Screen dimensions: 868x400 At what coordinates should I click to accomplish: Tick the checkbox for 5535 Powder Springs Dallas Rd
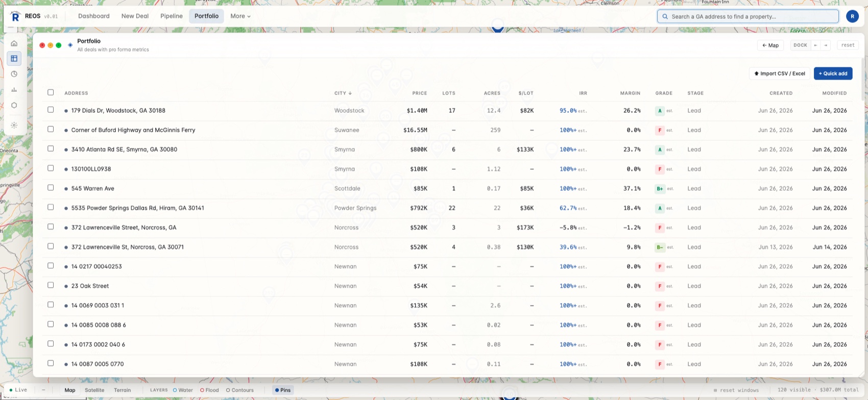click(51, 207)
